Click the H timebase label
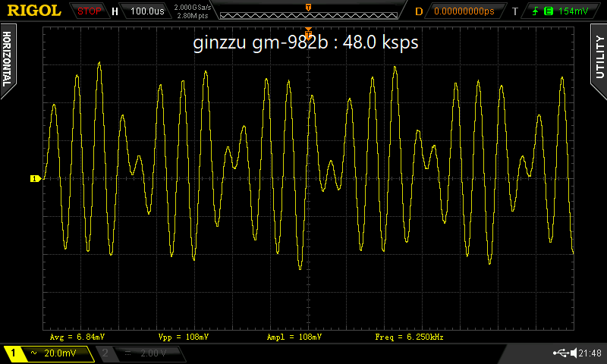This screenshot has width=607, height=364. click(x=115, y=11)
